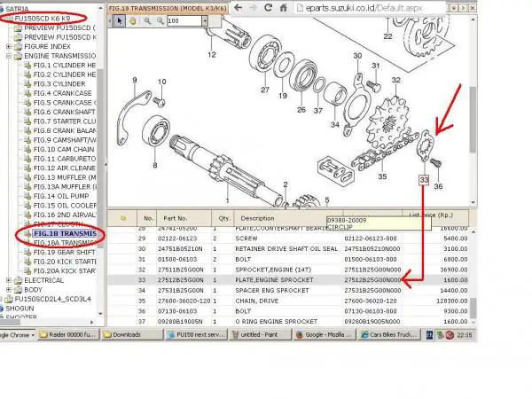
Task: Open FIG.15 OIL COOLER figure
Action: [x=65, y=206]
